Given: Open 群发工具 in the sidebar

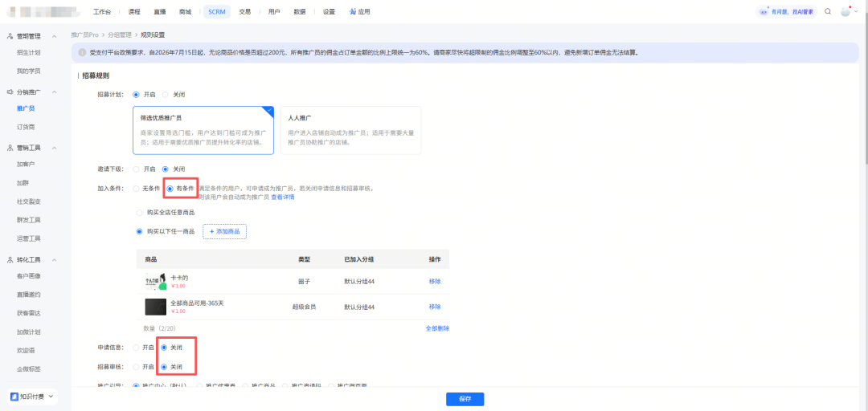Looking at the screenshot, I should tap(29, 220).
